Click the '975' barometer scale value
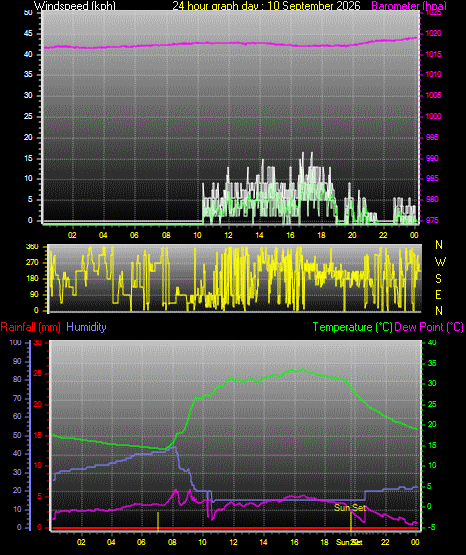This screenshot has width=466, height=555. click(x=432, y=221)
